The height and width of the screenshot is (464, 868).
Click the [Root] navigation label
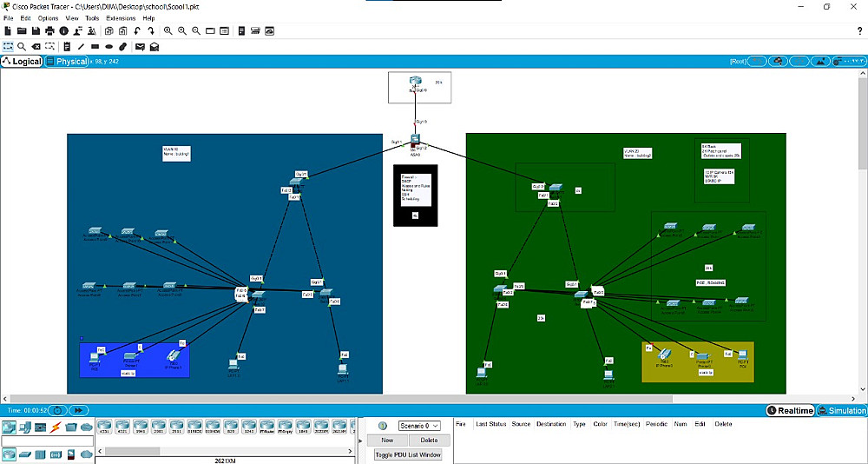tap(738, 62)
